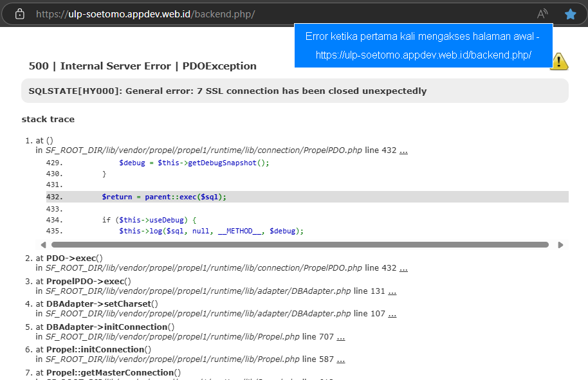The width and height of the screenshot is (588, 380).
Task: Click the Read Aloud icon in address bar
Action: pyautogui.click(x=542, y=14)
